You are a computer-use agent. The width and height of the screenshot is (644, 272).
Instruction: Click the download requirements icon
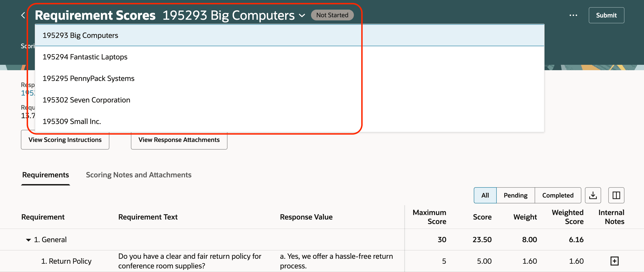click(x=593, y=195)
